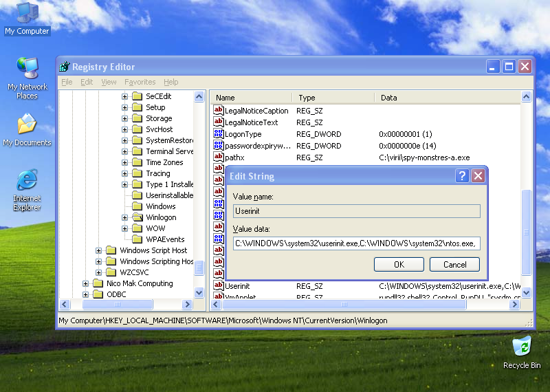Viewport: 550px width, 392px height.
Task: Expand the SystemRestore tree node
Action: tap(124, 140)
